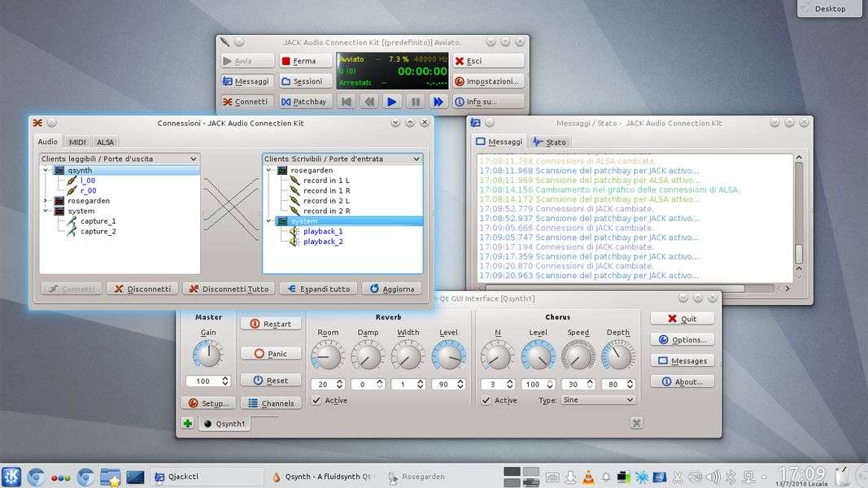Switch to the Stato tab
This screenshot has height=488, width=868.
pos(549,142)
